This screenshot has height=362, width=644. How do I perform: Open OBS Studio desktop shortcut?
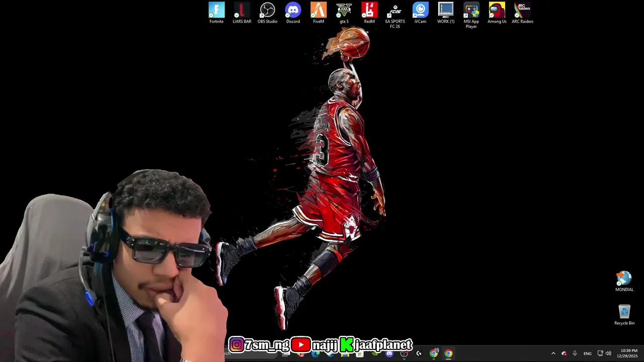tap(267, 13)
